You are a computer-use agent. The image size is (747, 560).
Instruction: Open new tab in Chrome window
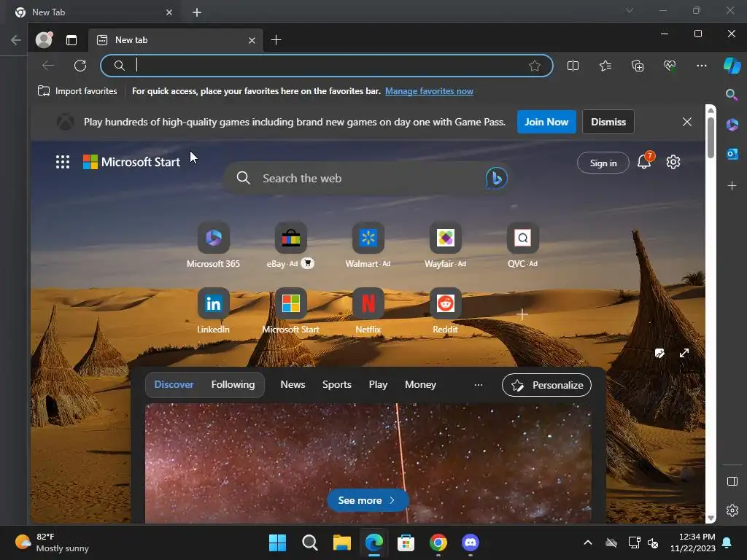point(197,12)
